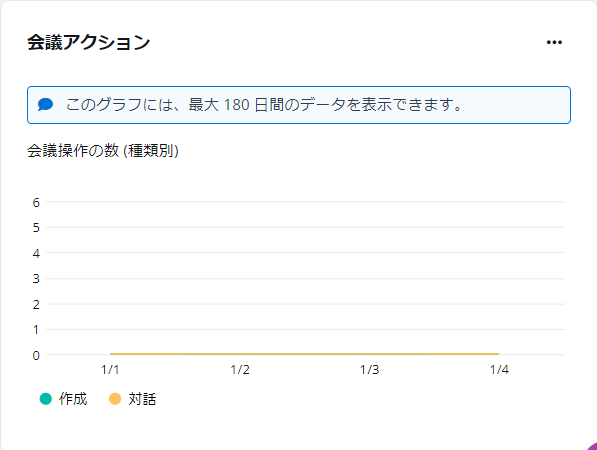The width and height of the screenshot is (597, 450).
Task: Click the y-axis value 1 label
Action: (36, 330)
